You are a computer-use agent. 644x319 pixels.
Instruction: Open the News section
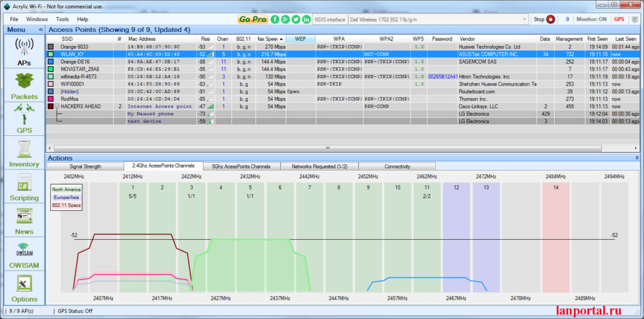(x=23, y=221)
